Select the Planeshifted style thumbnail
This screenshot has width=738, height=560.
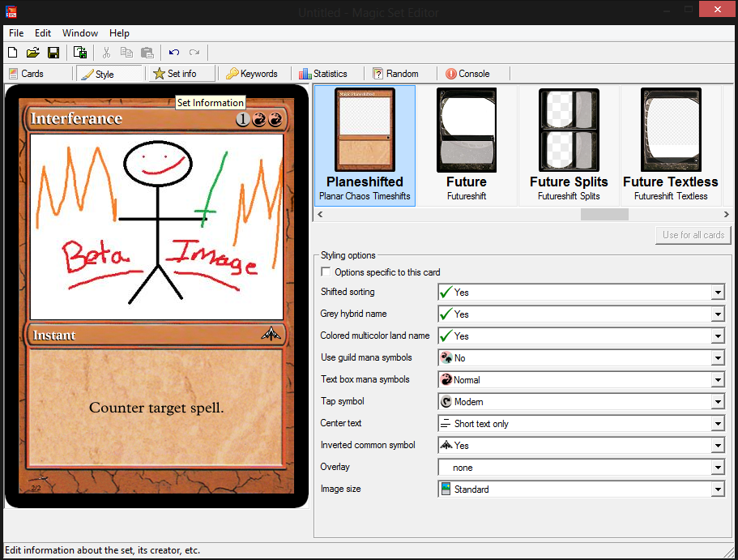[x=365, y=146]
